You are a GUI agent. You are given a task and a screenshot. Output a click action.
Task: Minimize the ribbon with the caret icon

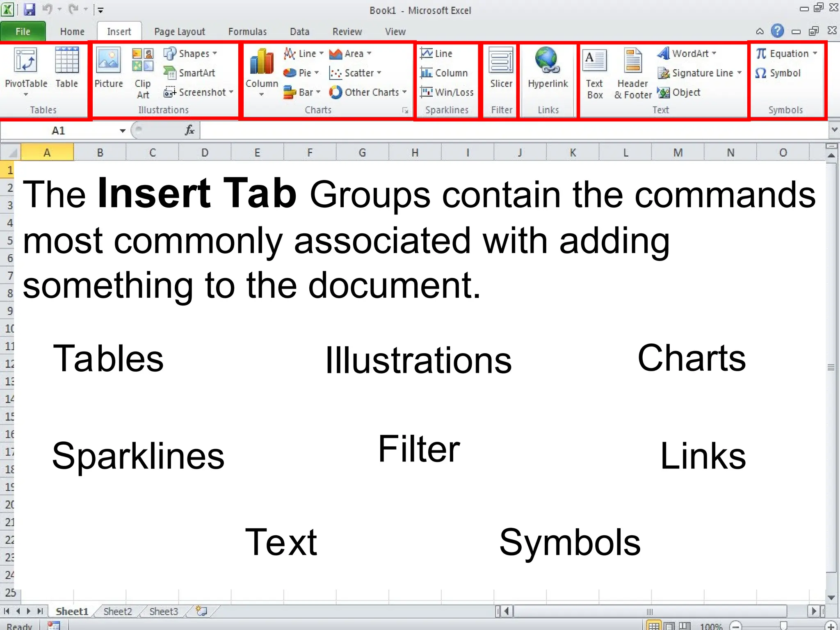coord(760,32)
